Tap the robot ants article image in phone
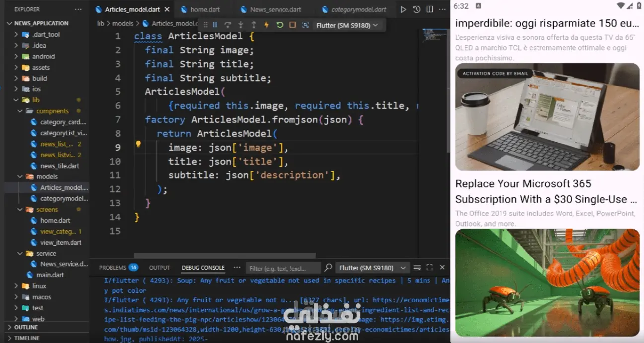The width and height of the screenshot is (644, 343). [x=547, y=282]
